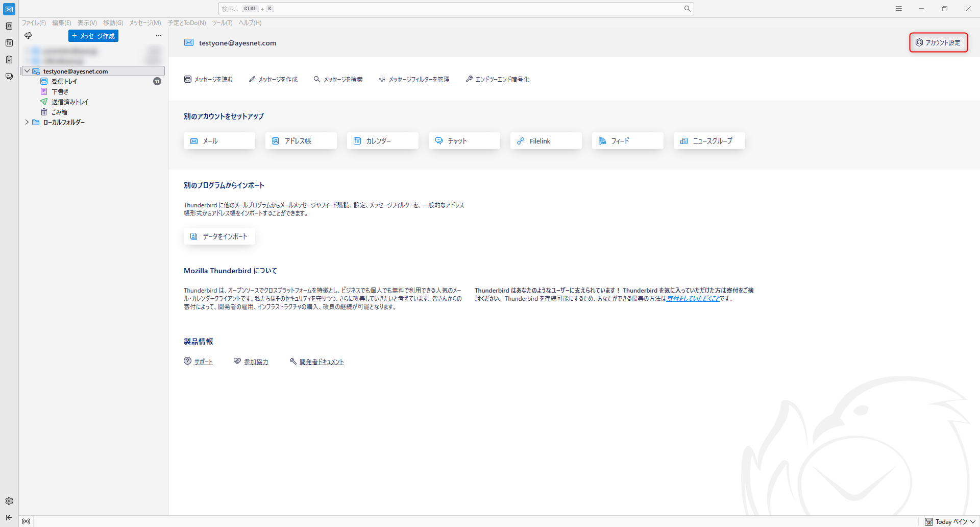Focus the global search field
The width and height of the screenshot is (980, 527).
456,9
